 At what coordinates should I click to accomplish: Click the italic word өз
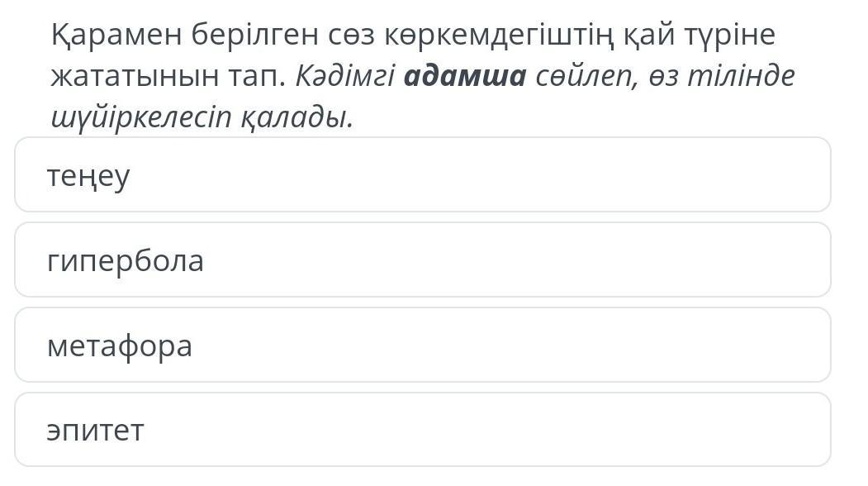[662, 78]
